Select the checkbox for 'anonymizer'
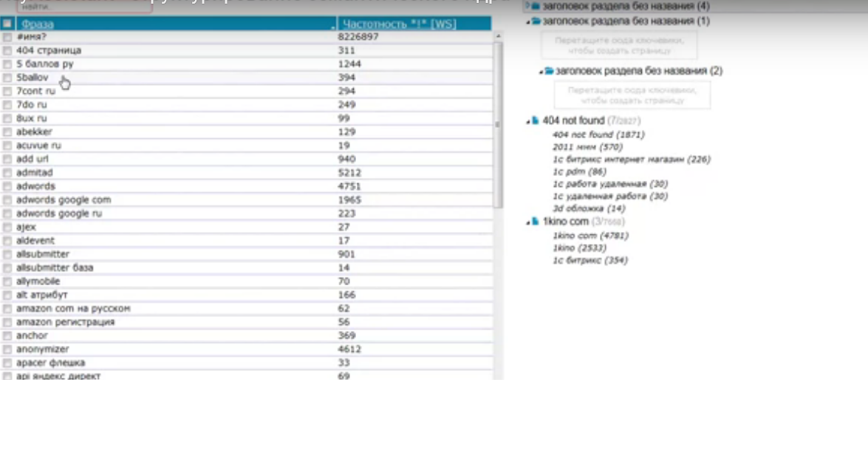This screenshot has height=453, width=868. click(7, 350)
